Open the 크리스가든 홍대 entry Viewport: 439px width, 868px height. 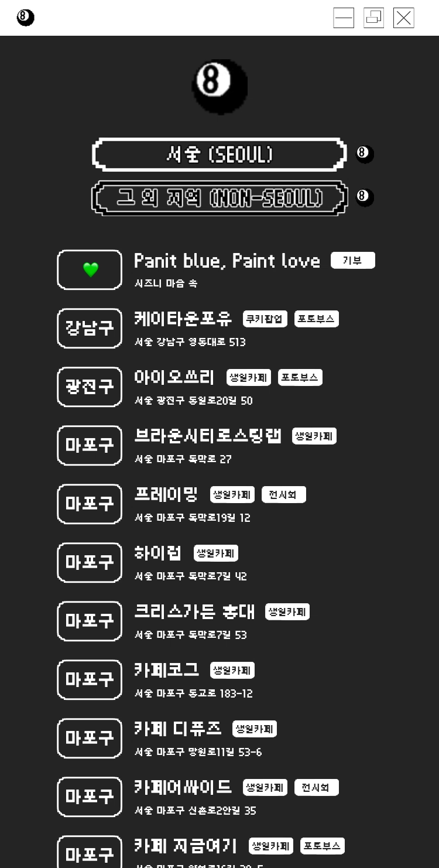click(x=194, y=611)
